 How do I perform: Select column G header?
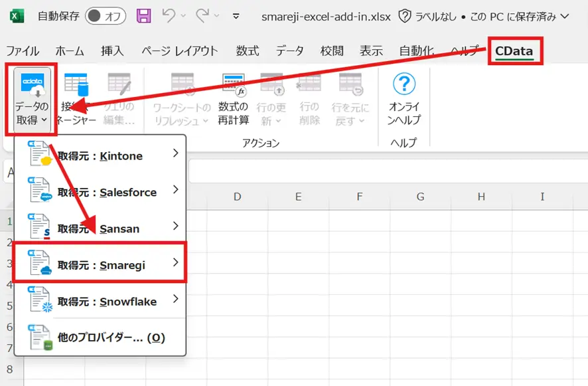coord(420,197)
